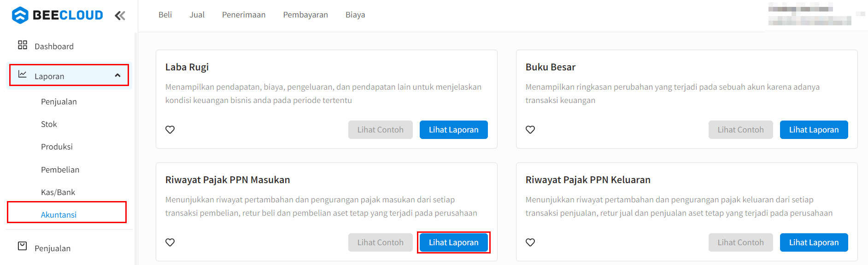Click the BeeCloud logo icon

(x=20, y=15)
